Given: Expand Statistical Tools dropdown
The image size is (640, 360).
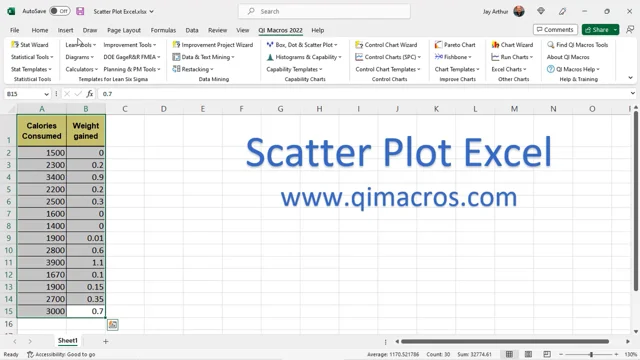Looking at the screenshot, I should 32,57.
